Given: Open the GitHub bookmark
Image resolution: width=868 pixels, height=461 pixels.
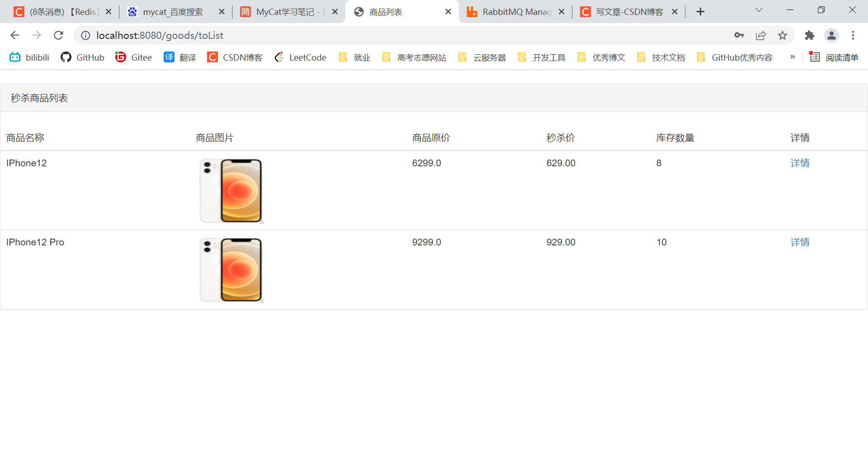Looking at the screenshot, I should [82, 57].
